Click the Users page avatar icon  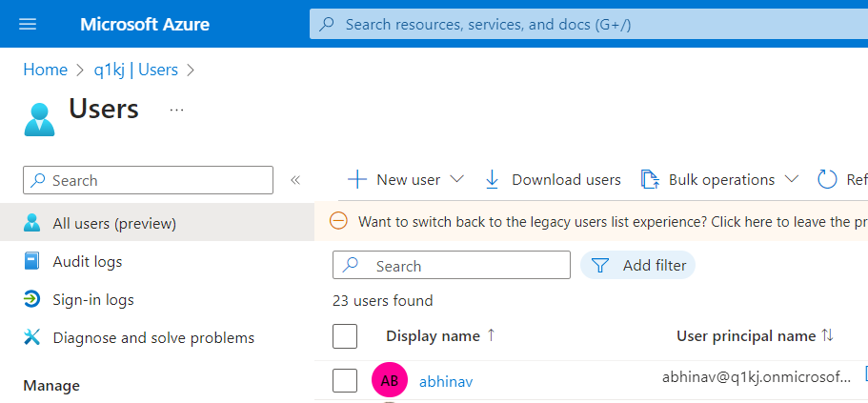[39, 120]
